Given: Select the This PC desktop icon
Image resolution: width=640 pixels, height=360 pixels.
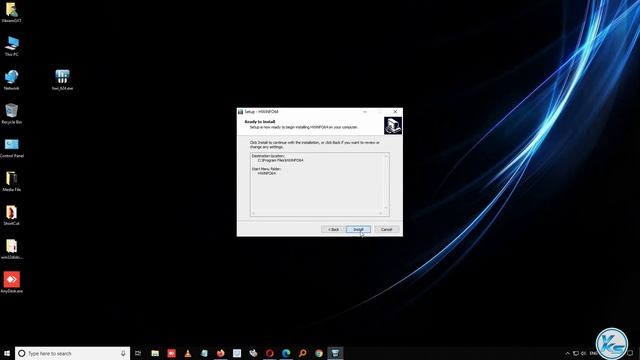Looking at the screenshot, I should (x=12, y=46).
